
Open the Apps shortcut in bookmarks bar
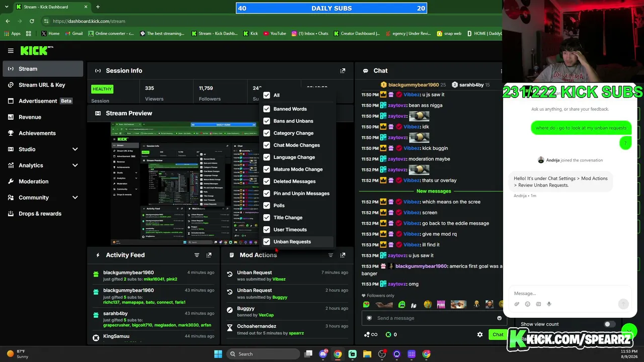pos(13,34)
